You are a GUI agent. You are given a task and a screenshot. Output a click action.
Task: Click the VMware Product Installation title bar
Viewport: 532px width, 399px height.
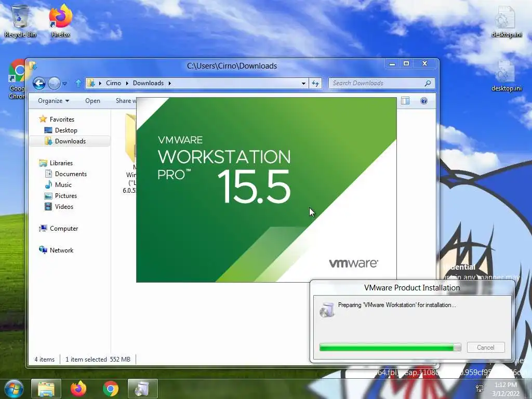click(x=412, y=288)
